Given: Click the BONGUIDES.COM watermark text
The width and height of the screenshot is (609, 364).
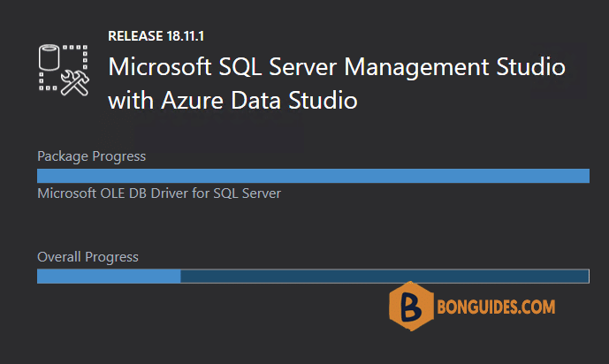Looking at the screenshot, I should 496,307.
